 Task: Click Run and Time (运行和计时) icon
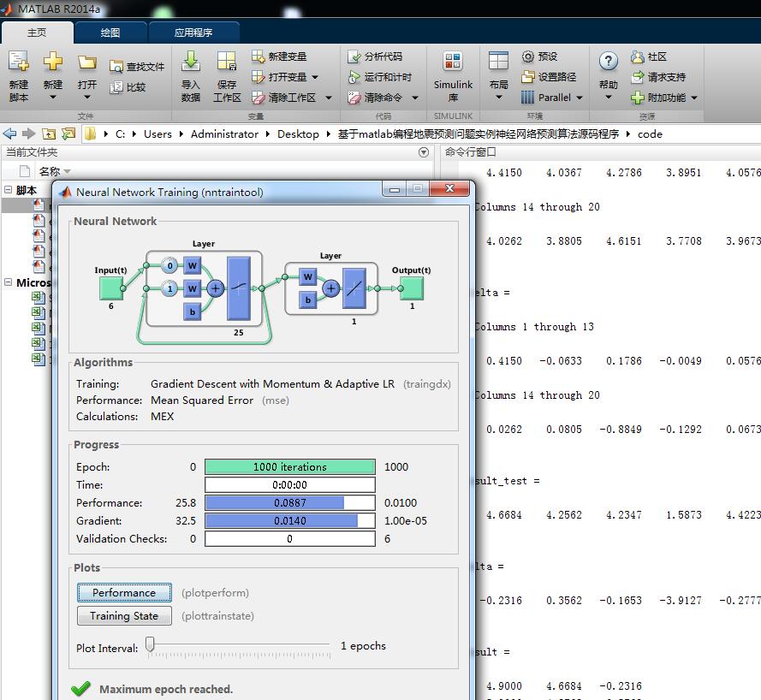(x=354, y=77)
